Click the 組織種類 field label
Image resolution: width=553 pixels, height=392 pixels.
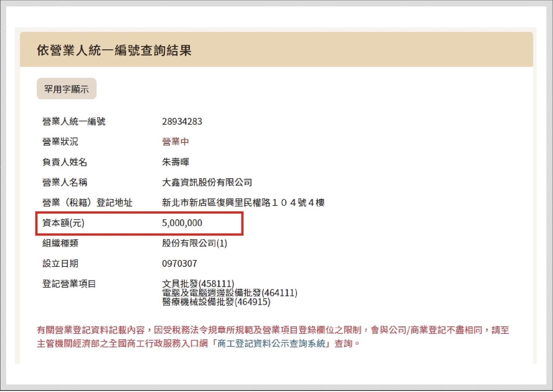60,243
